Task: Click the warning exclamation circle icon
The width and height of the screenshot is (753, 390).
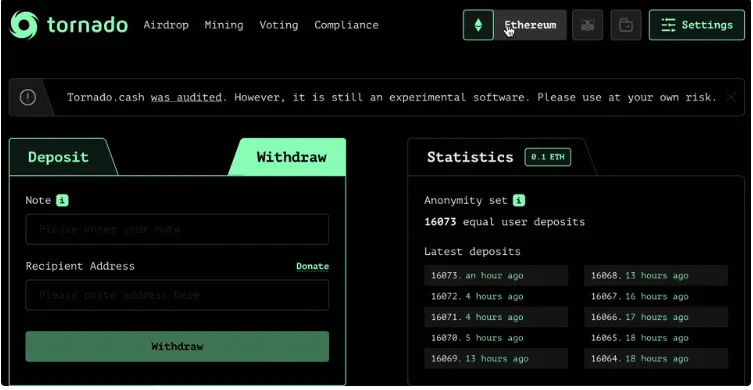Action: tap(28, 98)
